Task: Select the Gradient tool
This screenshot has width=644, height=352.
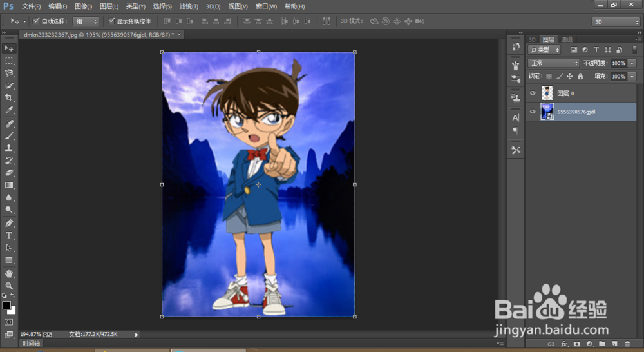Action: coord(8,186)
